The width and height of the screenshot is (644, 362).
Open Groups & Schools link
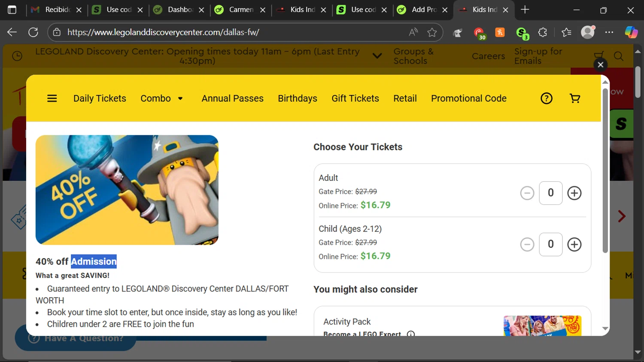[x=413, y=56]
